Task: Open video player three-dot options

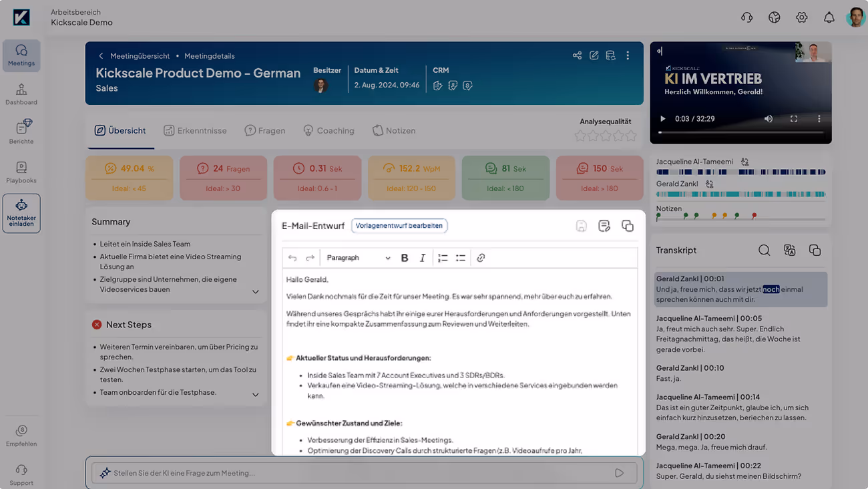Action: click(x=819, y=119)
